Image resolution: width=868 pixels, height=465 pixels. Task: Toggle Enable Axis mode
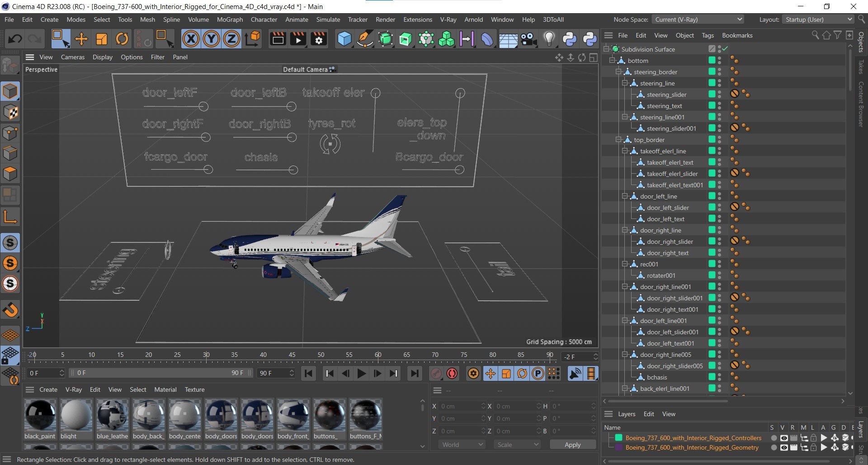click(x=10, y=217)
